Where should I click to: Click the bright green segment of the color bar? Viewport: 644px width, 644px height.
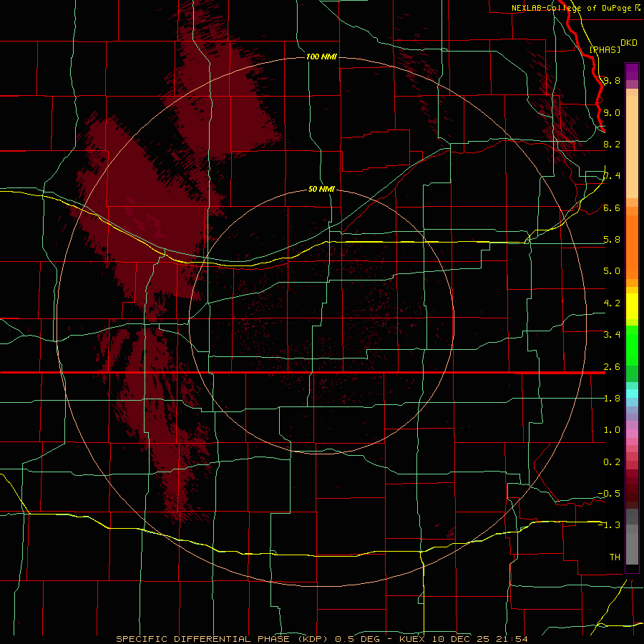click(632, 345)
